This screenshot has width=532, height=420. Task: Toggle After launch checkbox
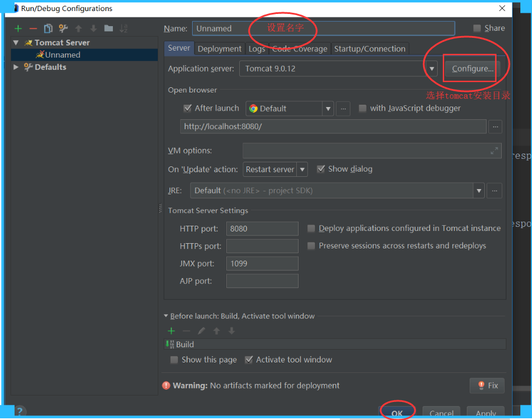187,108
